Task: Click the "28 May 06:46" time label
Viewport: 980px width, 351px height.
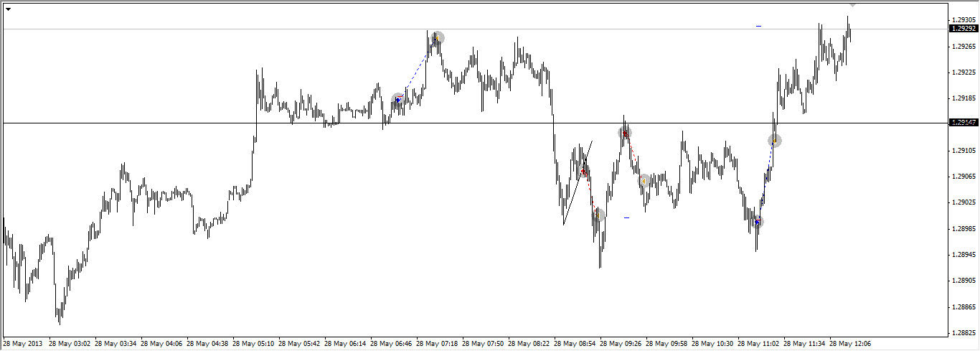Action: pyautogui.click(x=392, y=344)
